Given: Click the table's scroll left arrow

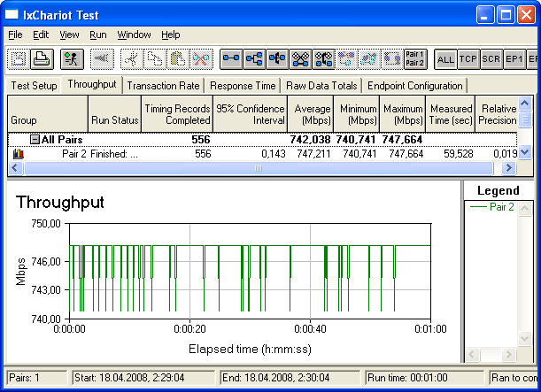Looking at the screenshot, I should (15, 168).
